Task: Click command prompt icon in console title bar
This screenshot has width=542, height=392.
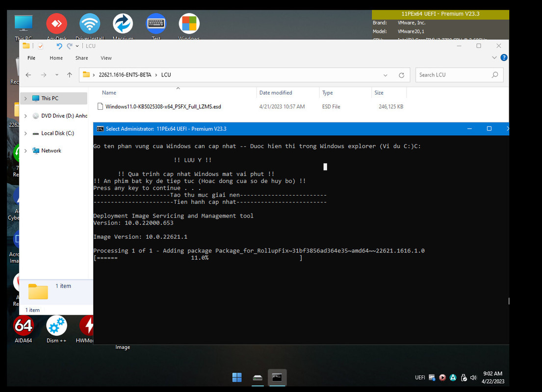Action: click(x=100, y=129)
